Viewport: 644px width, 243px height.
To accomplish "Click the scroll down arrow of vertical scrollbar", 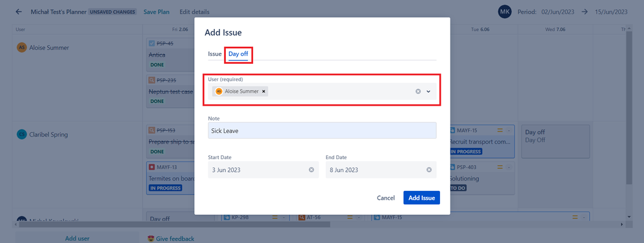I will [x=629, y=217].
